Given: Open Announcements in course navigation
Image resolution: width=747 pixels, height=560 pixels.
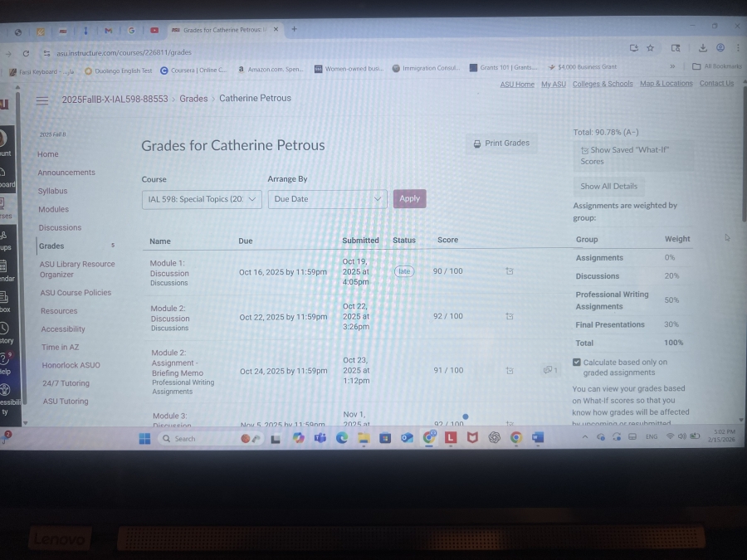Looking at the screenshot, I should point(66,173).
